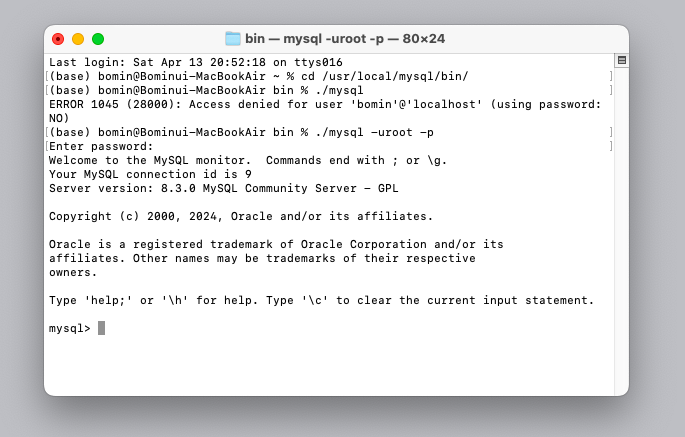Click left bracket mark before './mysql -uroot' line
The width and height of the screenshot is (685, 437).
tap(47, 132)
